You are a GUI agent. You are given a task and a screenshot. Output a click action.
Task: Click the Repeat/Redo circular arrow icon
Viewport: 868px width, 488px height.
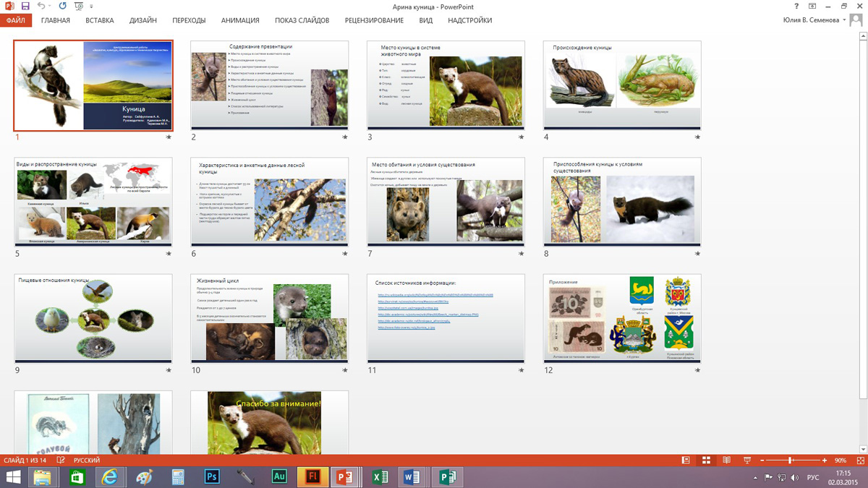(x=62, y=6)
